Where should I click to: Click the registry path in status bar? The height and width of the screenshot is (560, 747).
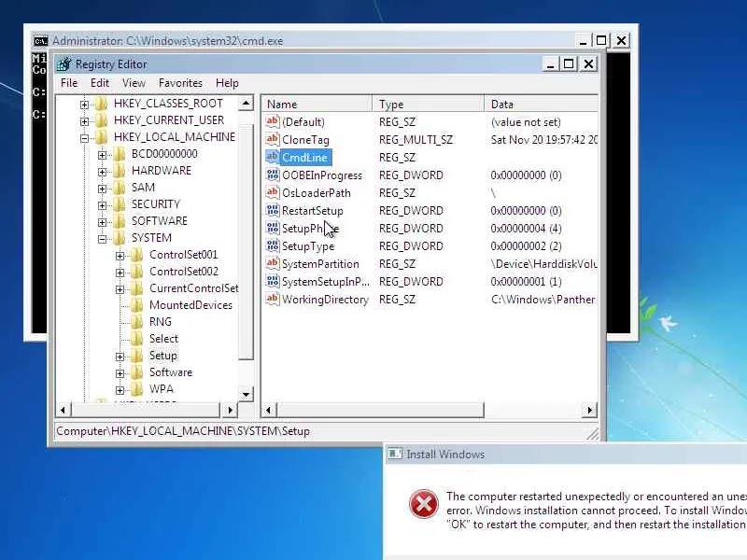click(183, 431)
